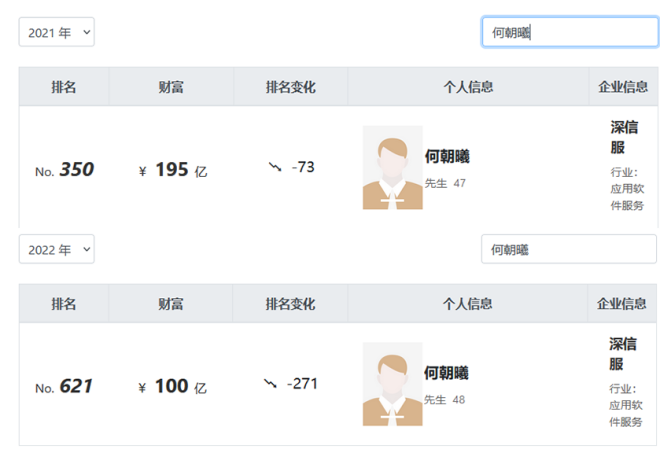Click the avatar in the 2021 row
Viewport: 660px width, 449px height.
coord(392,167)
